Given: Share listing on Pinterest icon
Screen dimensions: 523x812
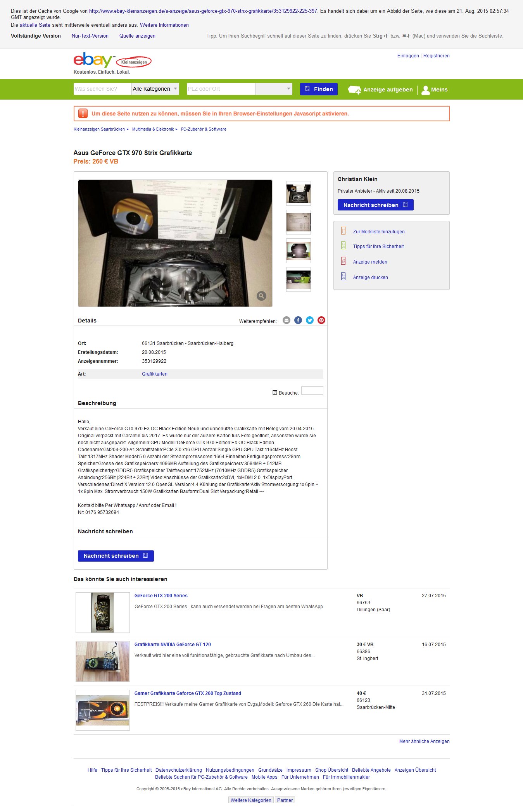Looking at the screenshot, I should click(321, 320).
